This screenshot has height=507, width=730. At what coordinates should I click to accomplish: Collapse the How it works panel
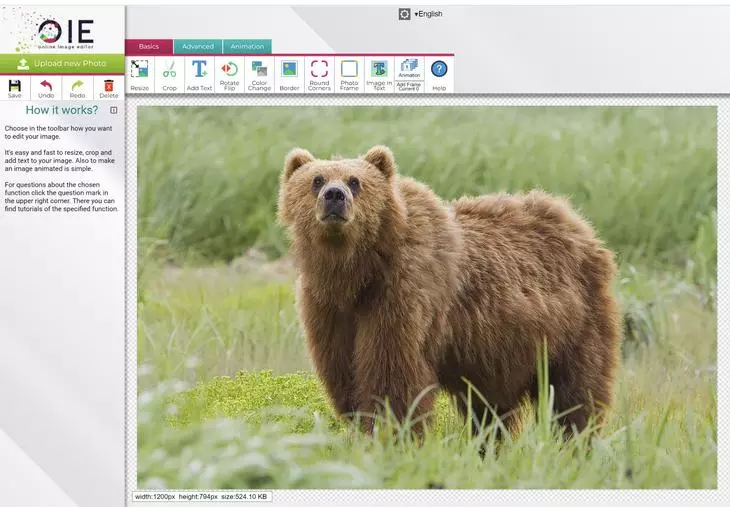point(113,110)
